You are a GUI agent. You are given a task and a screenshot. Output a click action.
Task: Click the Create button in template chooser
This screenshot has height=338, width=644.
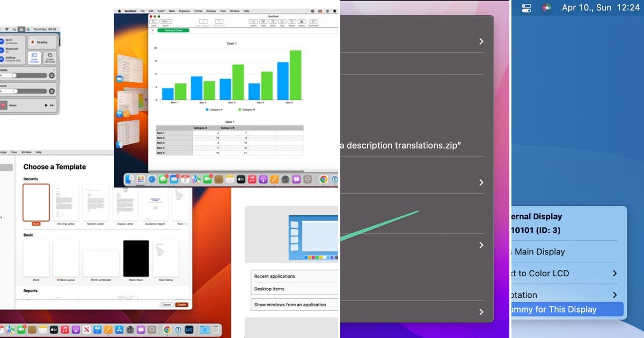pos(181,304)
